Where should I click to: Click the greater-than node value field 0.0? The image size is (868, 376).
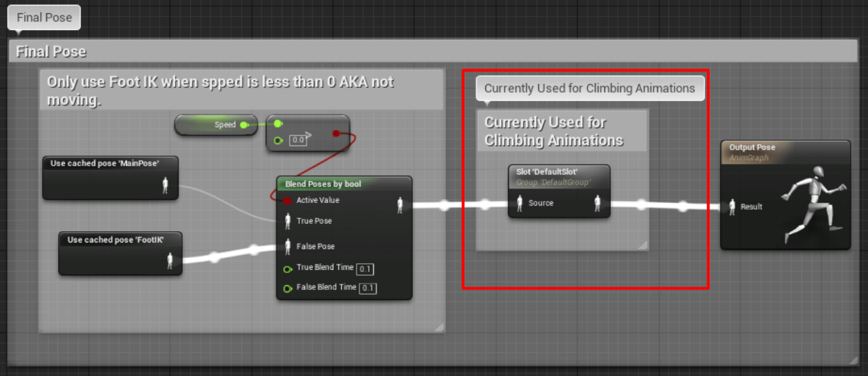(x=297, y=140)
